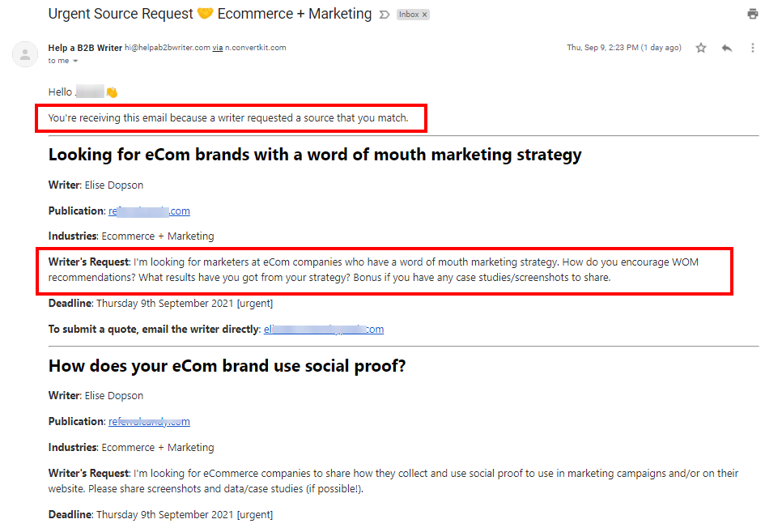Click the waving hand emoji after Hello
This screenshot has width=765, height=532.
tap(112, 92)
